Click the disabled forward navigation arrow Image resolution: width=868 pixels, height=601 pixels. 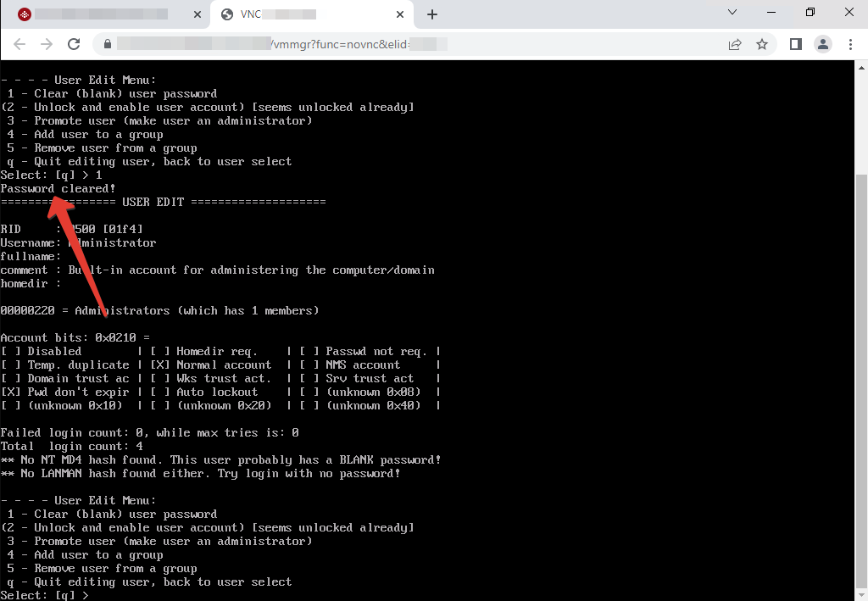[47, 45]
